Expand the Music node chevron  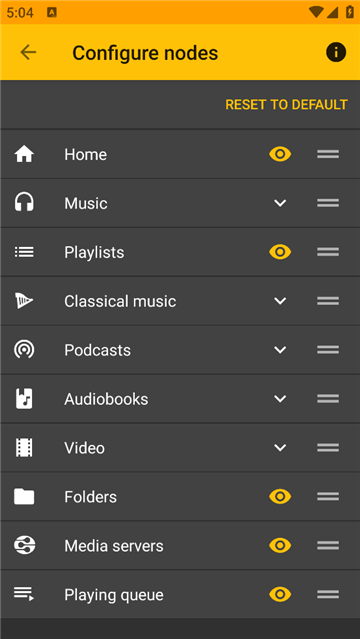(x=280, y=203)
